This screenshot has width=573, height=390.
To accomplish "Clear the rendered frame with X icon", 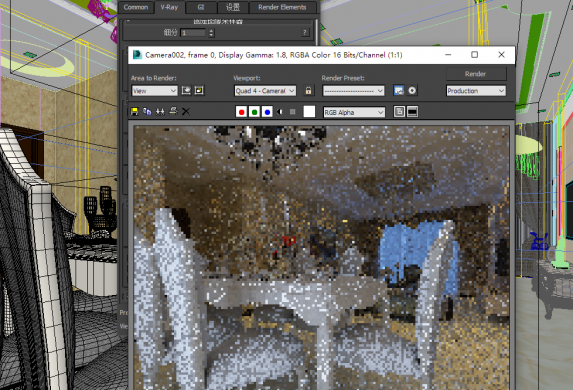I will (x=186, y=111).
